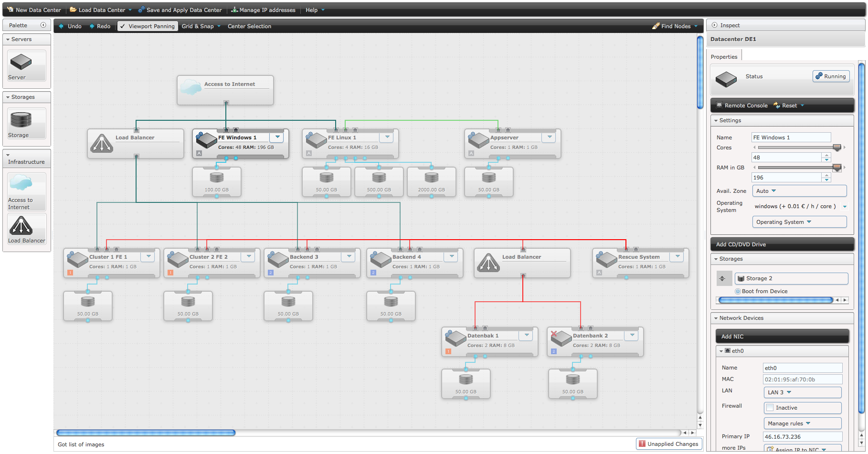Screen dimensions: 868x454
Task: Open the Manage IP addresses menu item
Action: pyautogui.click(x=263, y=10)
